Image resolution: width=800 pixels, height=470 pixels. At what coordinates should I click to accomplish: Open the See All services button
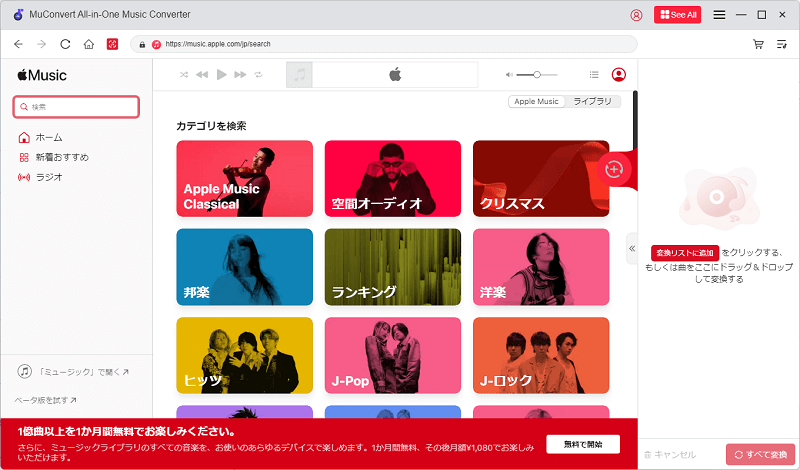(x=678, y=15)
